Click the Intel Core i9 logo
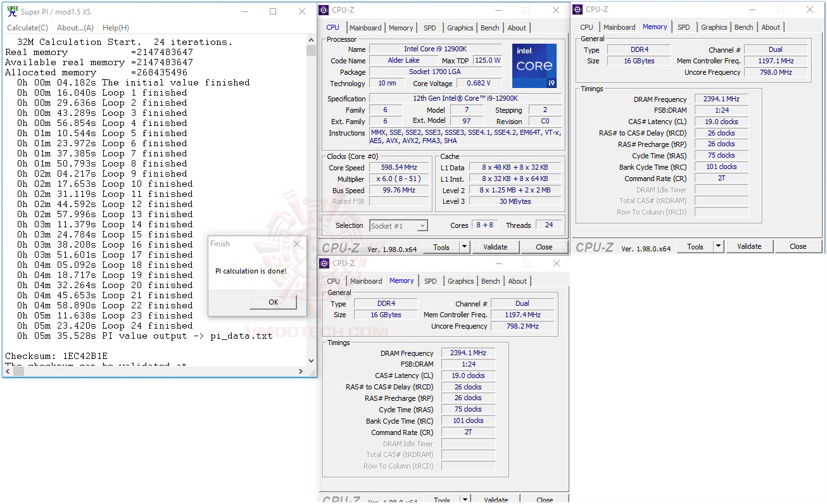This screenshot has height=504, width=827. tap(534, 66)
